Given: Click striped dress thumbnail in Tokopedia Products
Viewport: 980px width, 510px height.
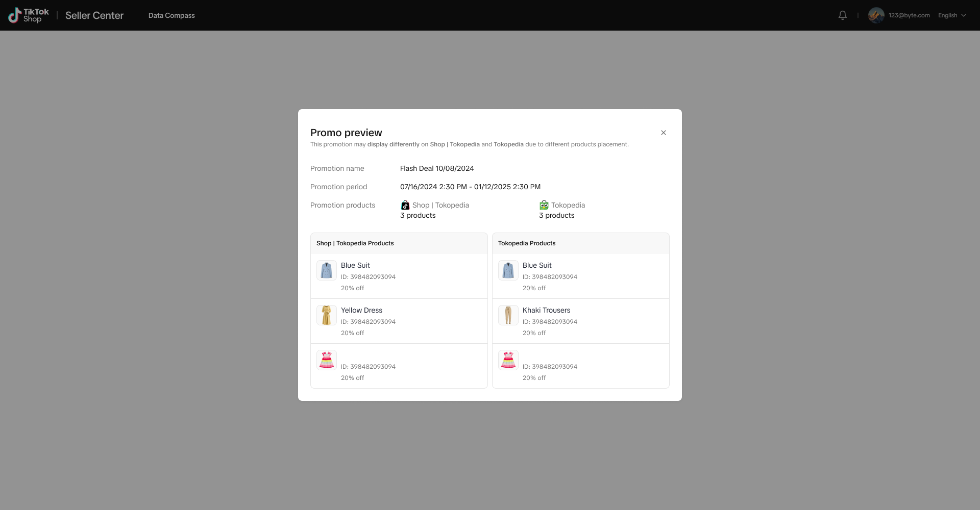Looking at the screenshot, I should (x=508, y=360).
